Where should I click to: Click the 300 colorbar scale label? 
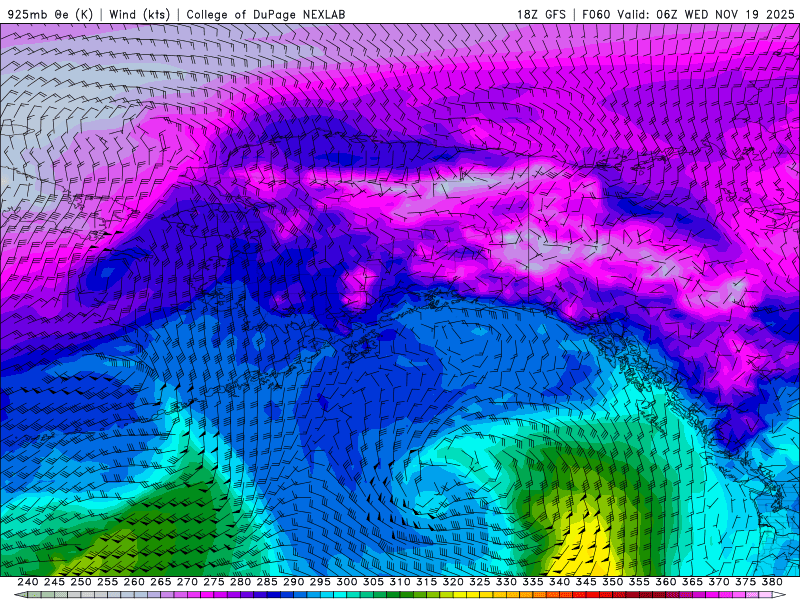tap(346, 582)
